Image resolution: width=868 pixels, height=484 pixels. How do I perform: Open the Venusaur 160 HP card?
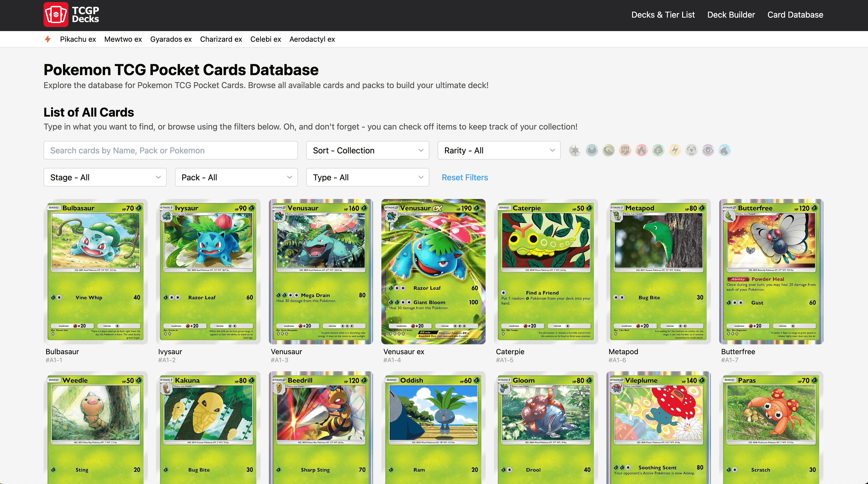[x=321, y=272]
